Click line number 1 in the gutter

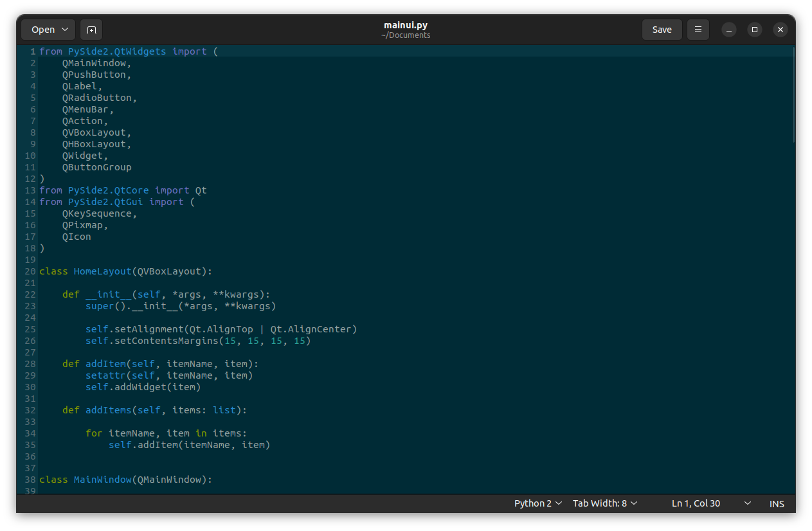[32, 51]
